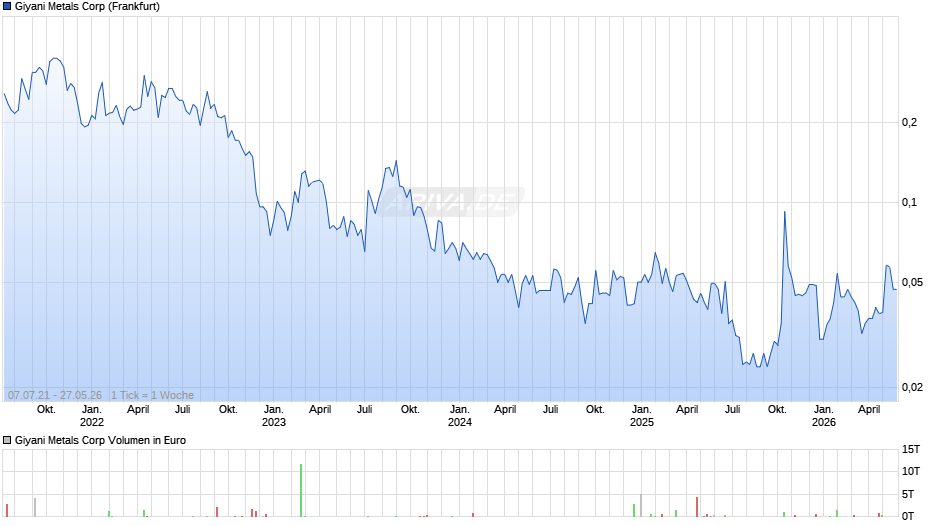
Task: Click the tallest red volume bar in spring 2025
Action: pos(697,507)
